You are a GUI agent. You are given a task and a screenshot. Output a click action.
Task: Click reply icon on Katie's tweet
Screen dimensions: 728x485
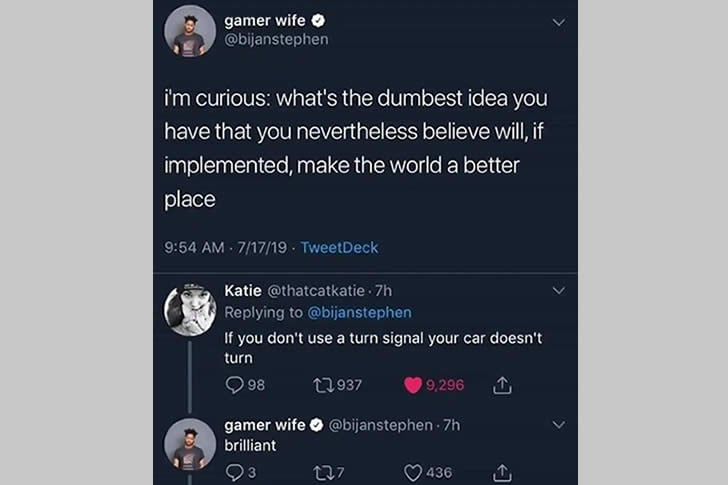234,384
